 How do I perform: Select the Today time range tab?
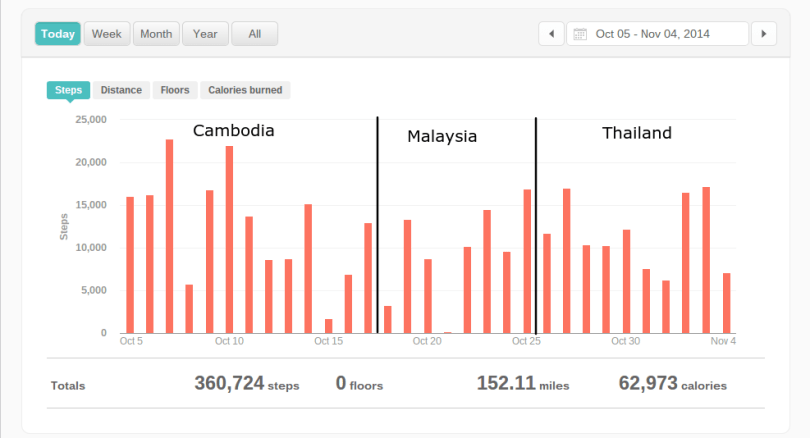pos(57,34)
